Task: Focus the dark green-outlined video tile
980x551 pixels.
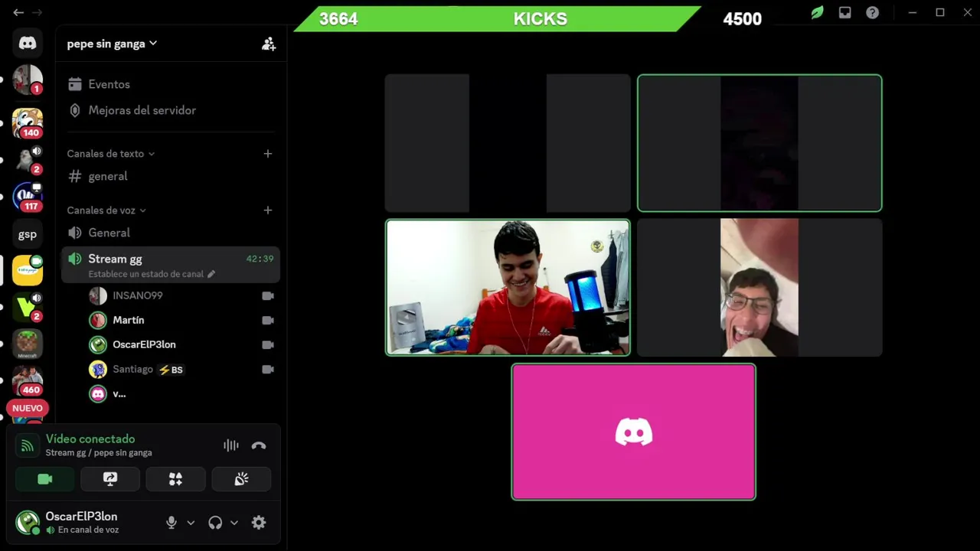Action: point(759,143)
